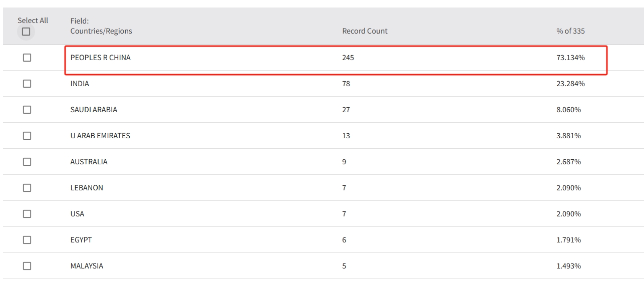
Task: Tick the checkbox for PEOPLES R CHINA
Action: [27, 58]
